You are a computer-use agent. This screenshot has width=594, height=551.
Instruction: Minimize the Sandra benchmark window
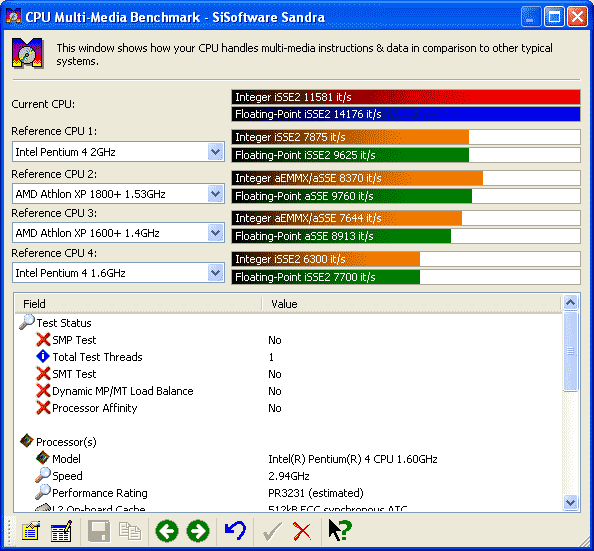pos(531,17)
